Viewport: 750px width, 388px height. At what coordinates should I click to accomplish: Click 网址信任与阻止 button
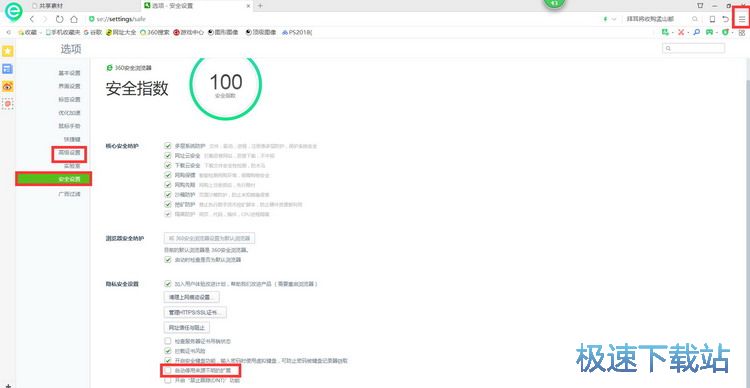187,328
